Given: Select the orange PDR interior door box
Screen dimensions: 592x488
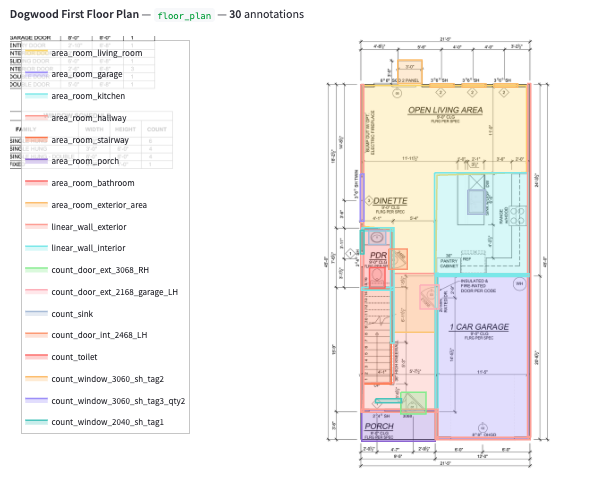Looking at the screenshot, I should (398, 259).
